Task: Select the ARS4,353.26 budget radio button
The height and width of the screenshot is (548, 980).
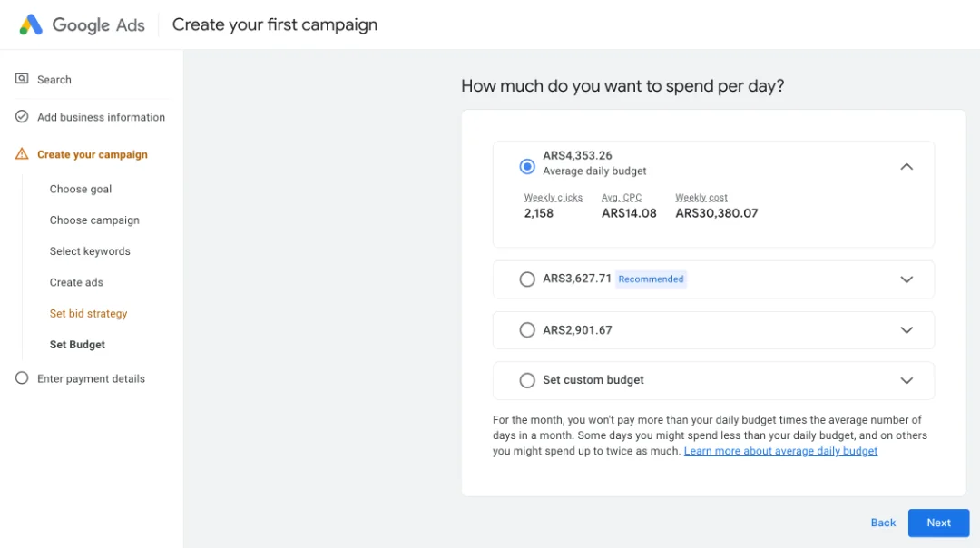Action: click(527, 166)
